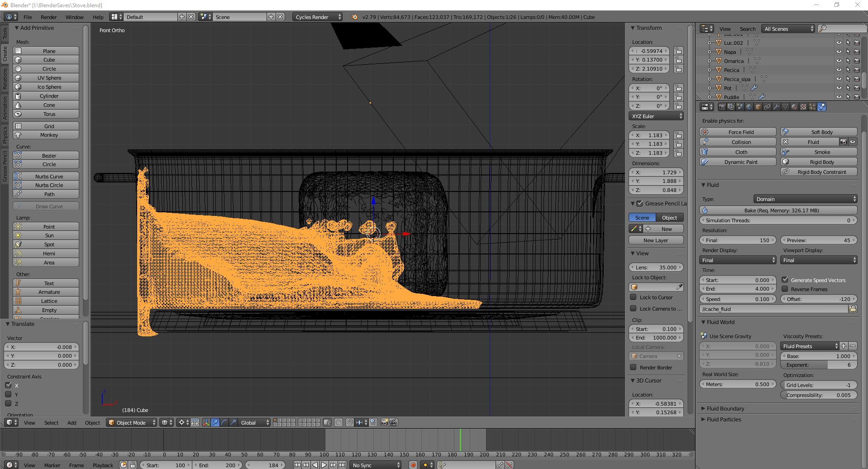Click the insert keyframe key icon

tap(500, 465)
